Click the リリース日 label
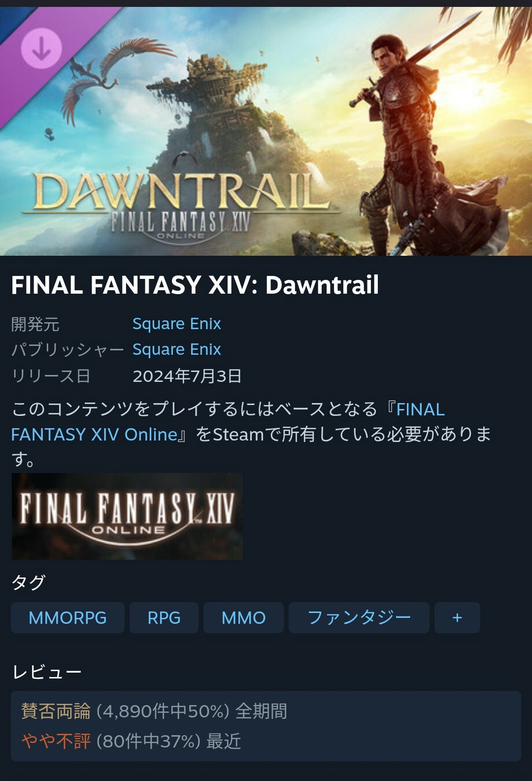Image resolution: width=532 pixels, height=781 pixels. coord(51,376)
